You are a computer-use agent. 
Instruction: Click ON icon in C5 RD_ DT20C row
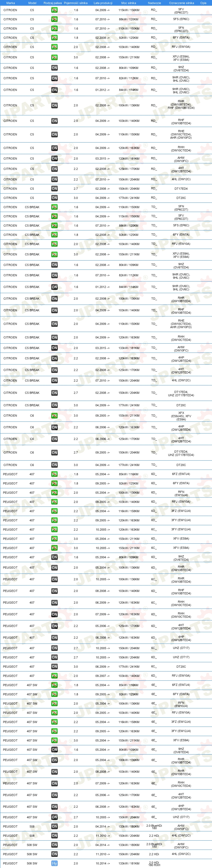coord(54,198)
